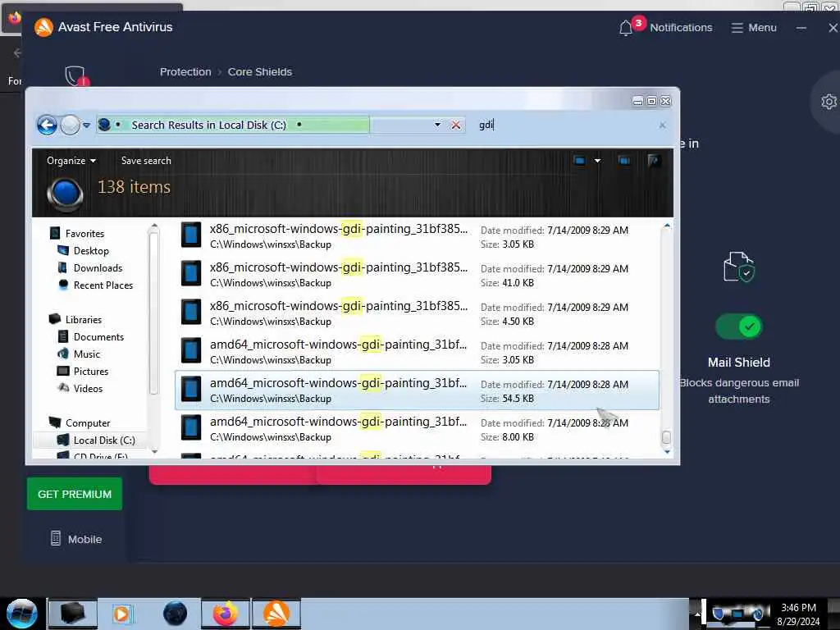Toggle the preview pane icon
This screenshot has width=840, height=630.
click(x=624, y=161)
